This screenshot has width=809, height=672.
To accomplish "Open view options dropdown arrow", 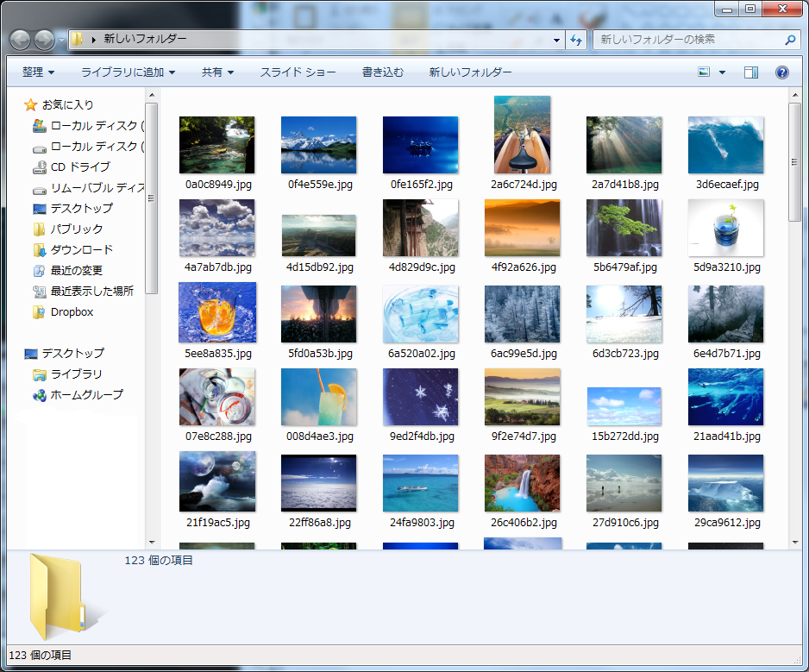I will pyautogui.click(x=723, y=72).
